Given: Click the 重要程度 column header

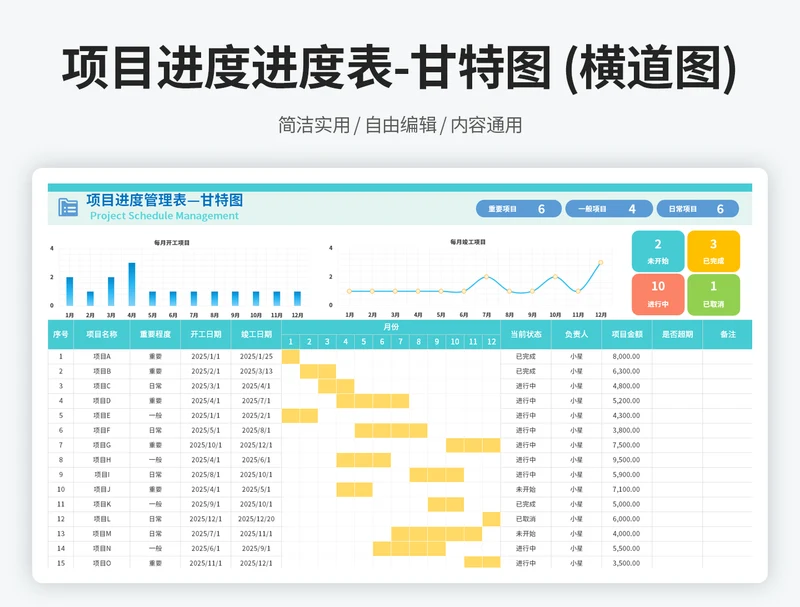Looking at the screenshot, I should pos(155,335).
